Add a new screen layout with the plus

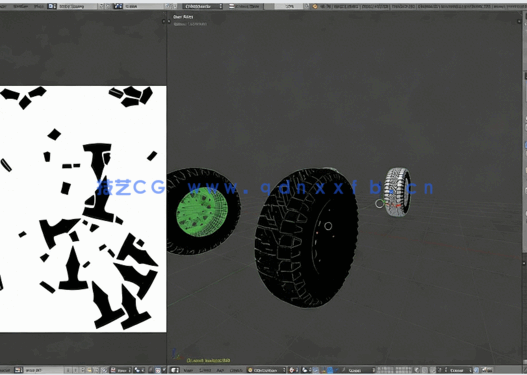[101, 6]
